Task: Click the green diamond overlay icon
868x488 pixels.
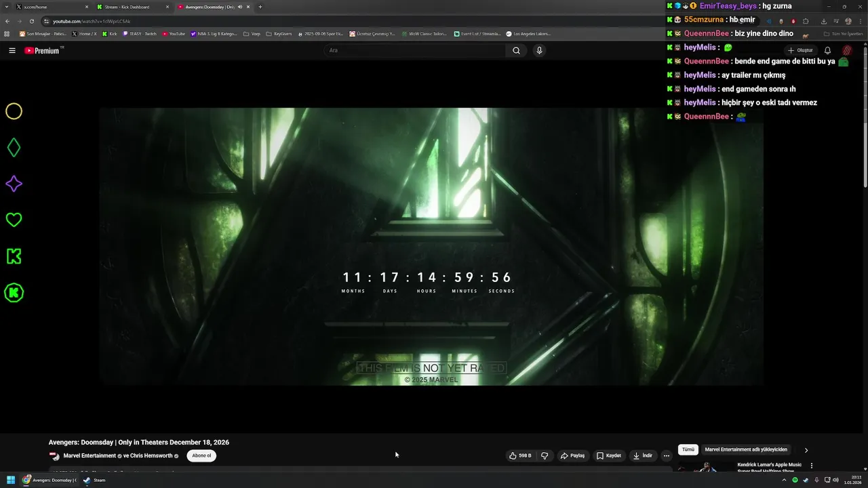Action: pyautogui.click(x=14, y=148)
